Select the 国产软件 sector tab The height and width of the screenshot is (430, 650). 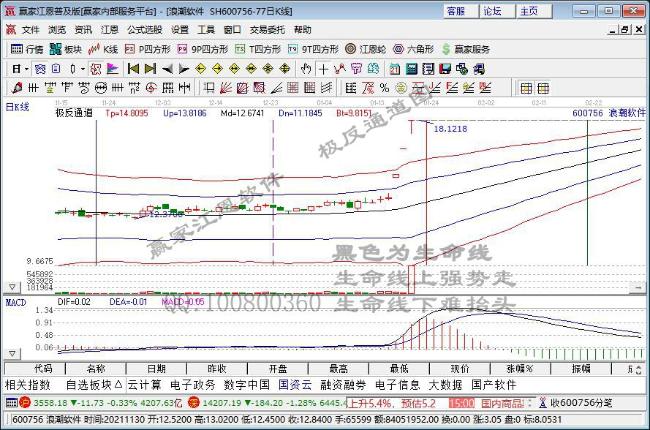coord(494,385)
